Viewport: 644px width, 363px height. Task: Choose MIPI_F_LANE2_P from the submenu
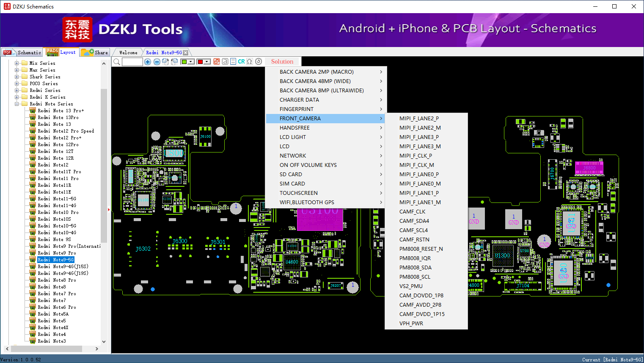point(426,119)
